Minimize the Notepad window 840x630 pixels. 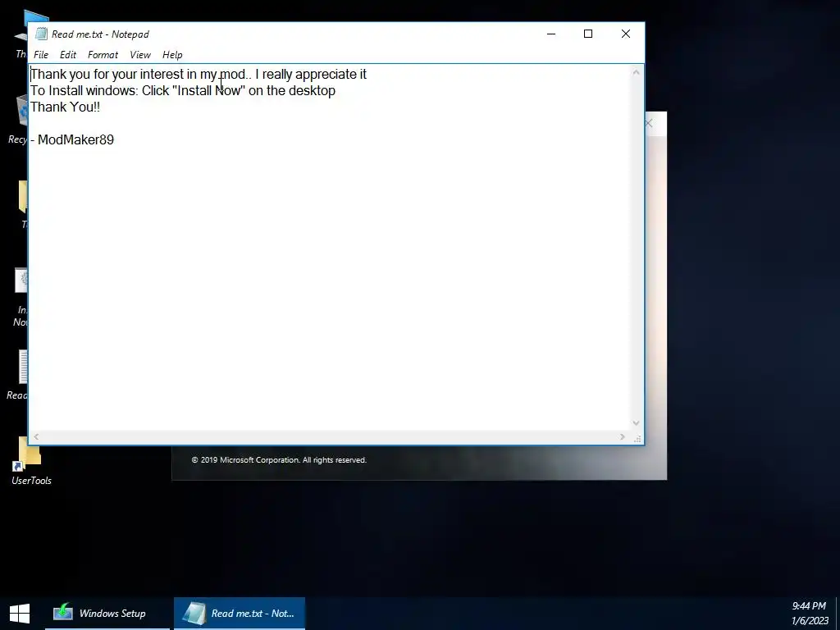tap(550, 34)
